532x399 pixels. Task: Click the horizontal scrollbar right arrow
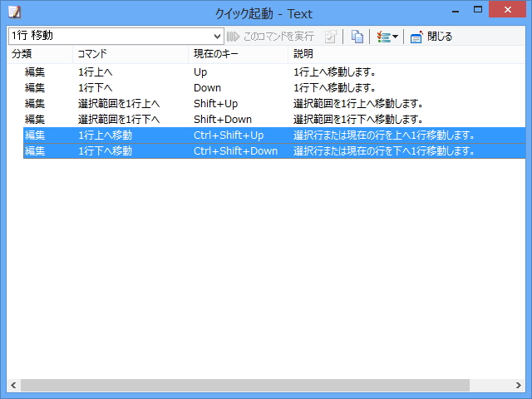coord(518,385)
